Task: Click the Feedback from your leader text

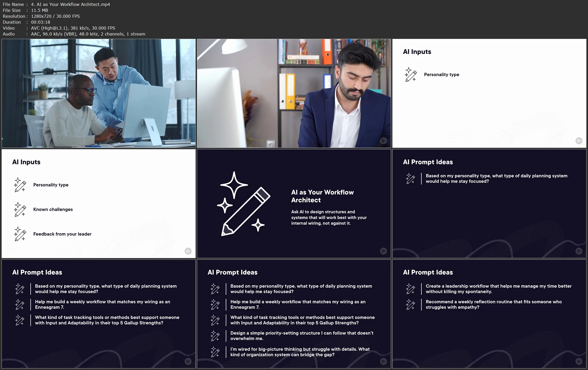Action: tap(62, 234)
